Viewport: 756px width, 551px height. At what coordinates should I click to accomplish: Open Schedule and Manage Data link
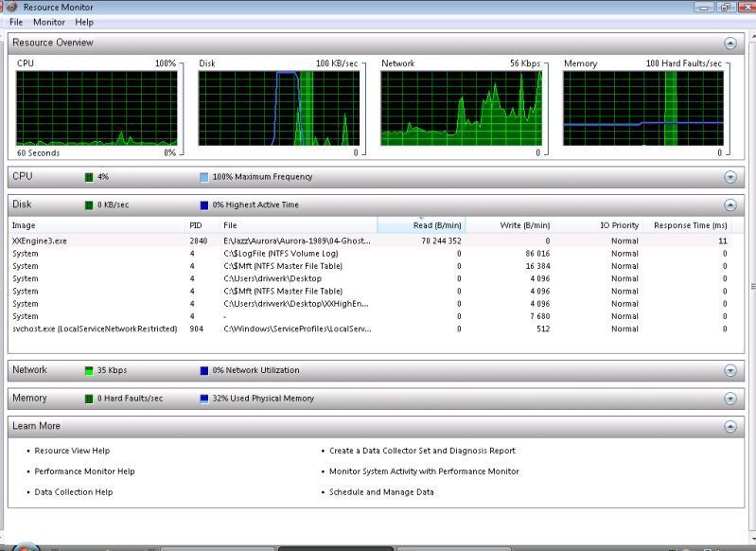(x=381, y=492)
